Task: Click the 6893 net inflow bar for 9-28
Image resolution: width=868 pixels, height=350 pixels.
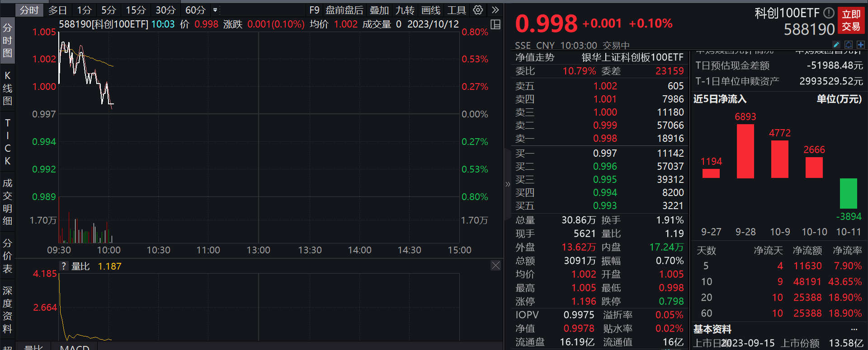Action: pos(745,151)
